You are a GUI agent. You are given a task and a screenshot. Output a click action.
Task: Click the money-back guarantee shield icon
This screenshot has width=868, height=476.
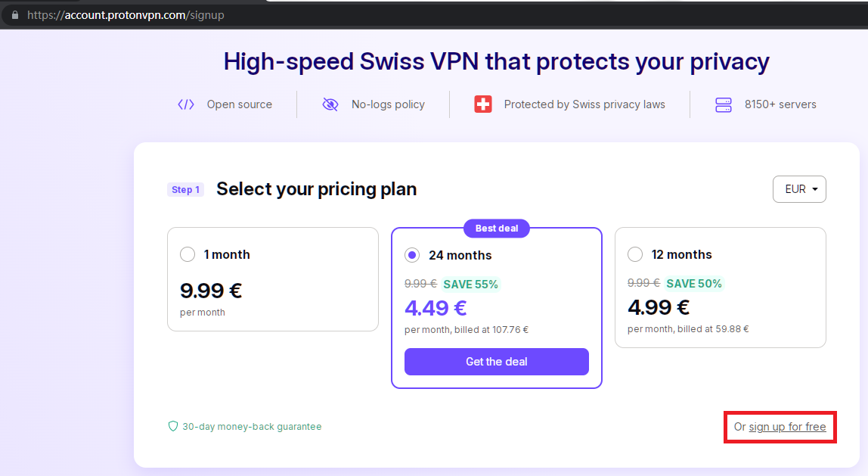[x=173, y=427]
